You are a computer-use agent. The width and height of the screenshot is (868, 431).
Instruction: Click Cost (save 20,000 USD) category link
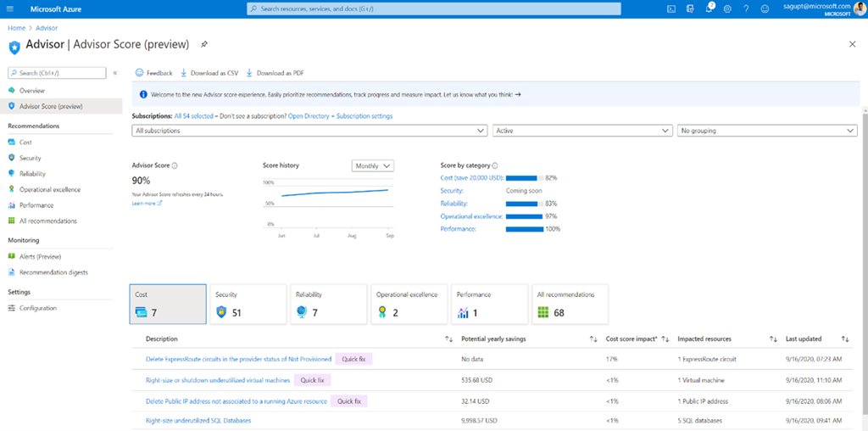[x=472, y=178]
